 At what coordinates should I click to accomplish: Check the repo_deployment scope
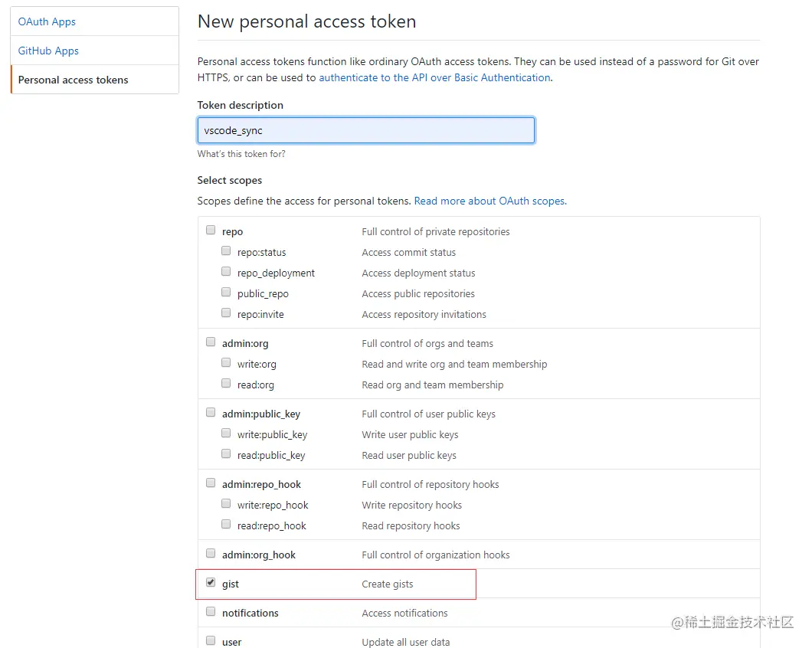(226, 271)
